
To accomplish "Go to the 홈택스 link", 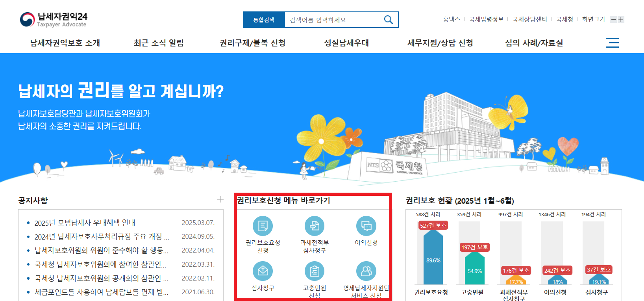I will pos(452,19).
